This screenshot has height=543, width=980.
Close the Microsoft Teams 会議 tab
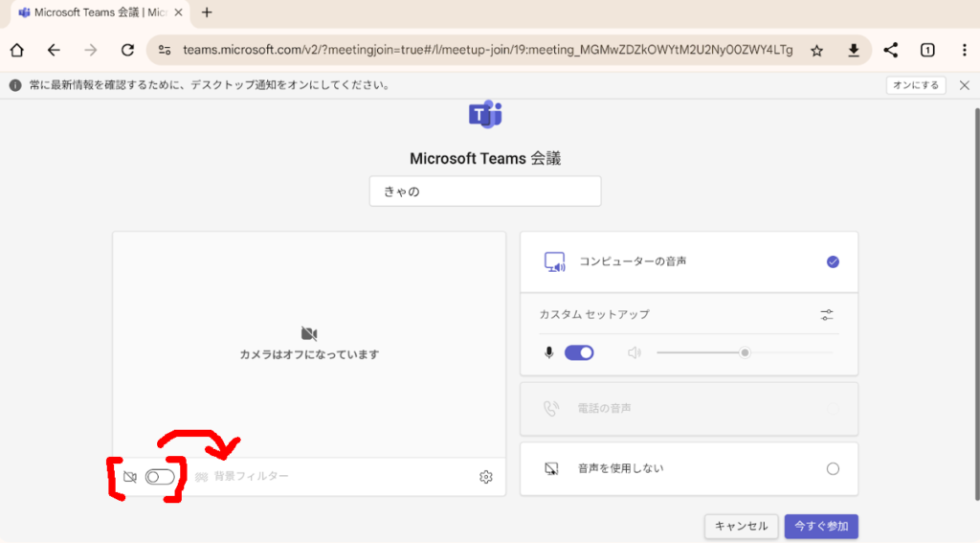pos(178,12)
